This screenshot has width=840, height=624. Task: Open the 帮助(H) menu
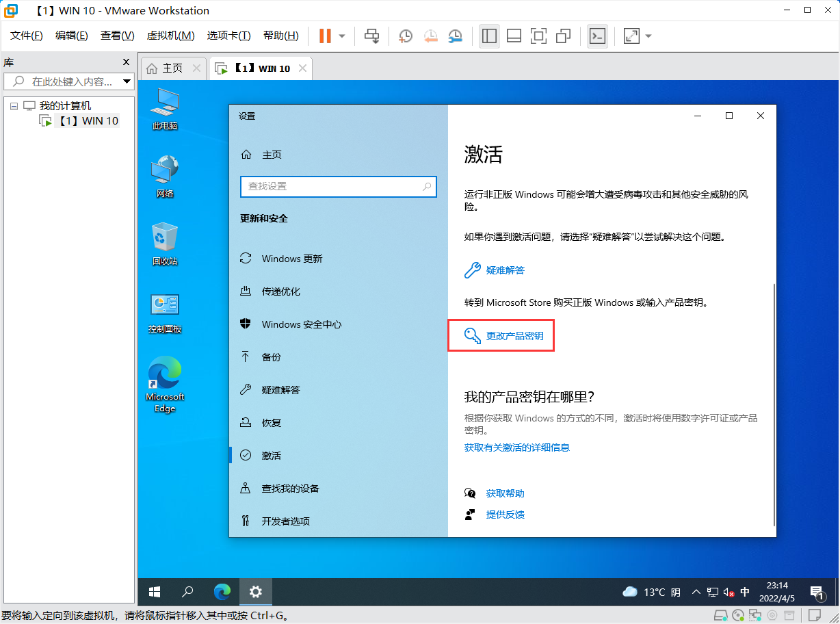coord(281,36)
